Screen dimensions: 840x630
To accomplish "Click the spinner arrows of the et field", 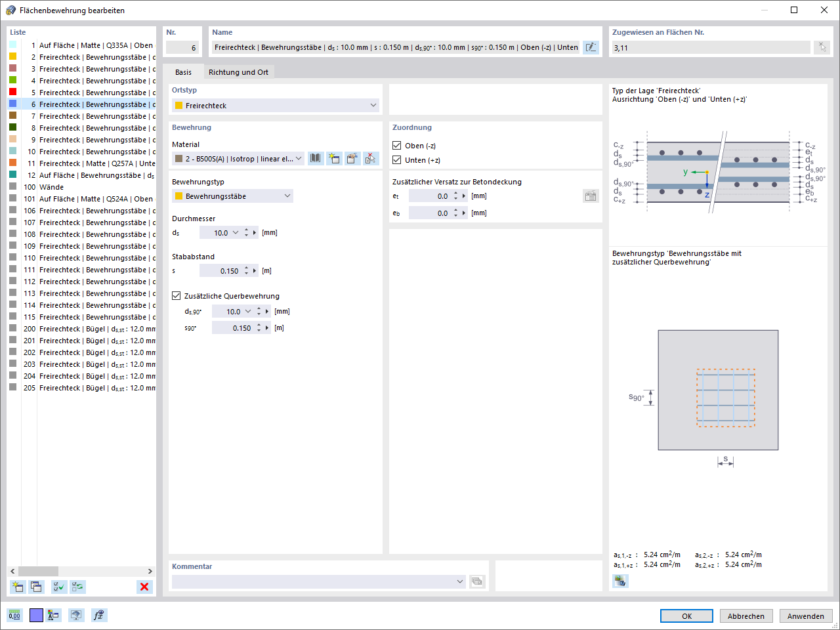I will (x=455, y=196).
